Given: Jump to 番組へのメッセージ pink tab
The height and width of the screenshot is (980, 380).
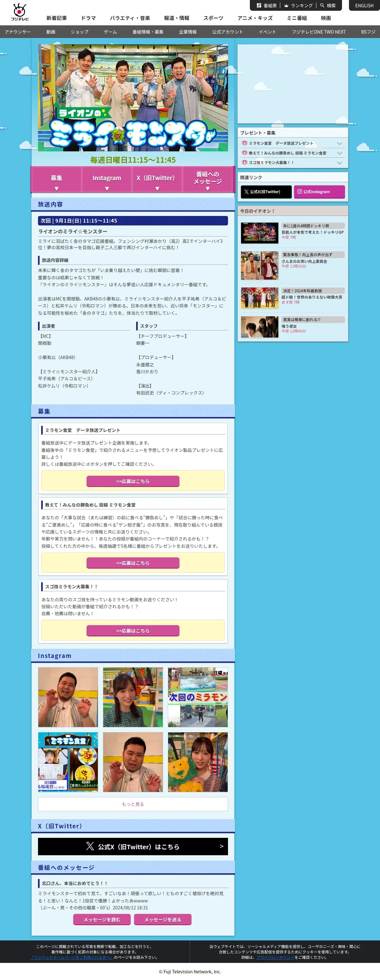Looking at the screenshot, I should point(208,179).
